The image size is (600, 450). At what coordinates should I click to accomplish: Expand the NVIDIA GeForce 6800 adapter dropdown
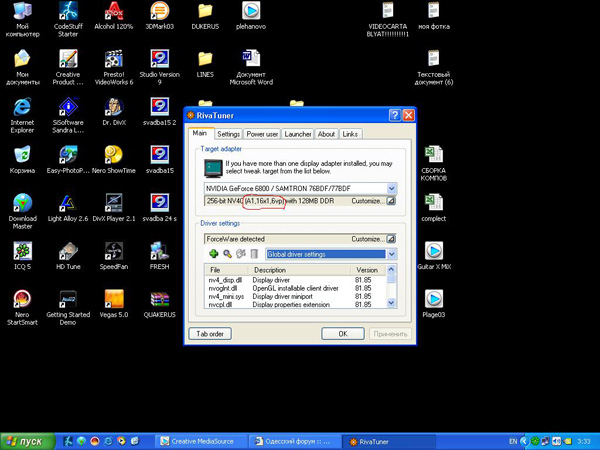pyautogui.click(x=390, y=188)
